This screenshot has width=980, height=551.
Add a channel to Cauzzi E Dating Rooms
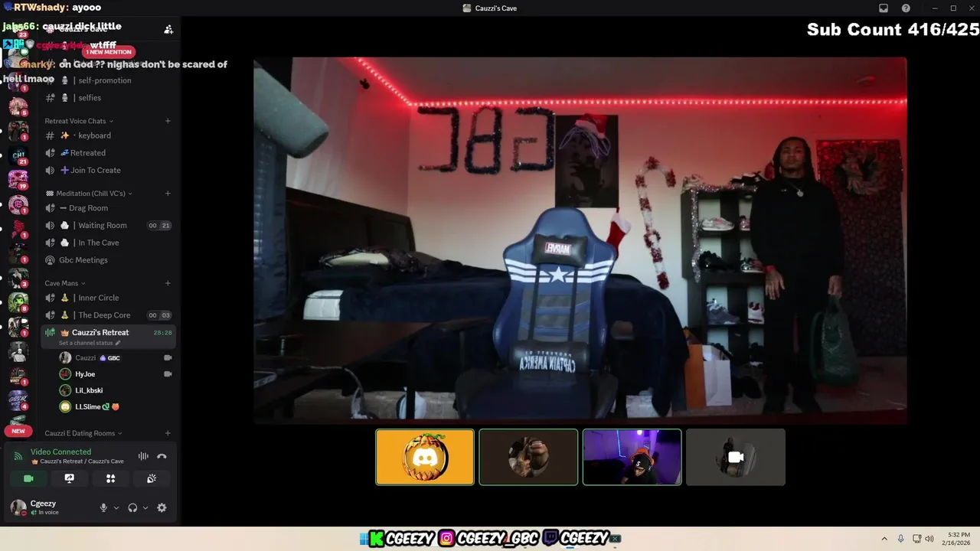click(168, 433)
